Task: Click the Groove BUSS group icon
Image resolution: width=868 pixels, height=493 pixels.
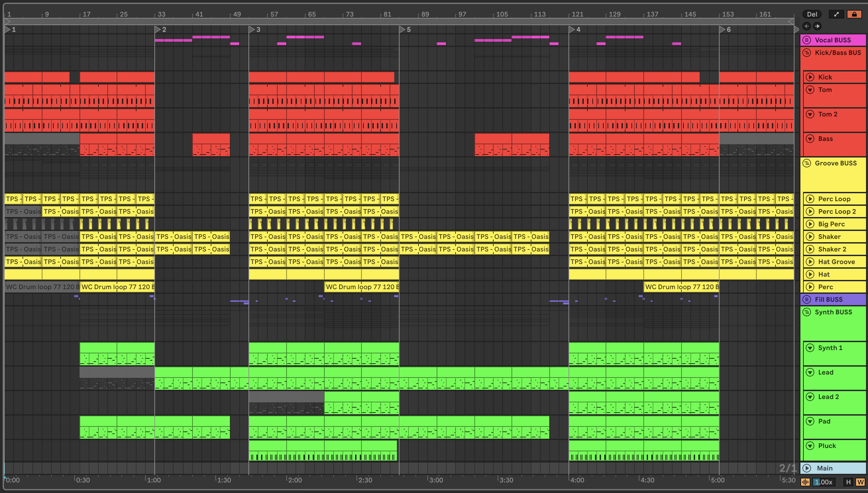Action: (807, 163)
